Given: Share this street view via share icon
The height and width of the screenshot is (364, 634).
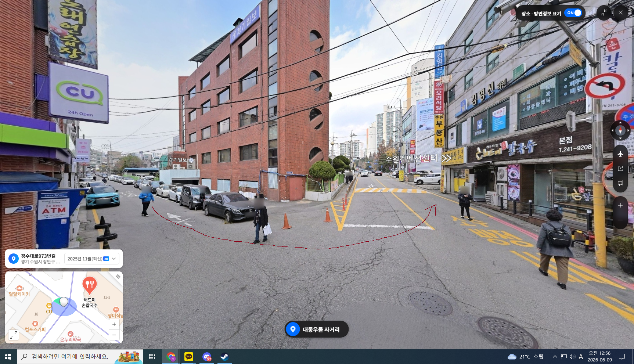Looking at the screenshot, I should point(620,169).
